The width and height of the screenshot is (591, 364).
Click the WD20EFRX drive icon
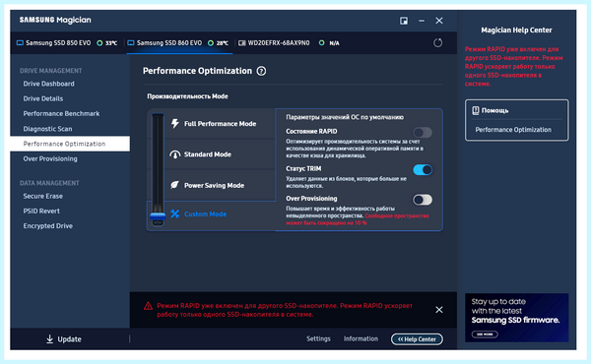point(242,43)
